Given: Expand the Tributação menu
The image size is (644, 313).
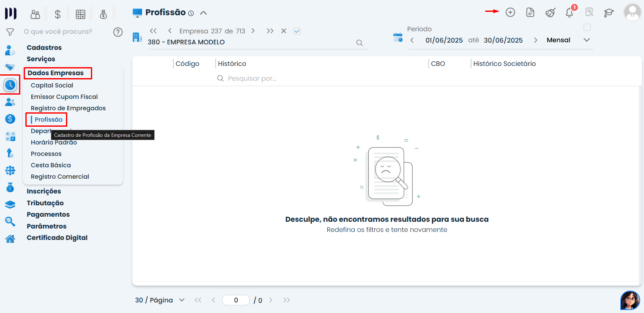Looking at the screenshot, I should 45,203.
